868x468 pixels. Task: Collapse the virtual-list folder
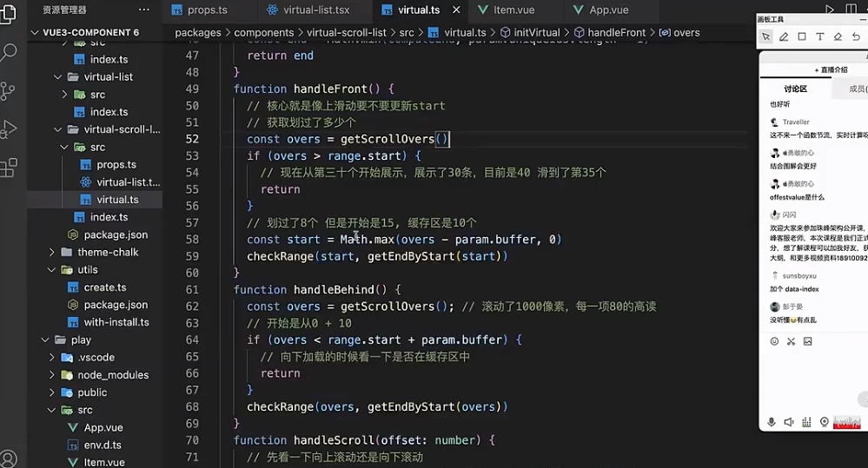[59, 76]
